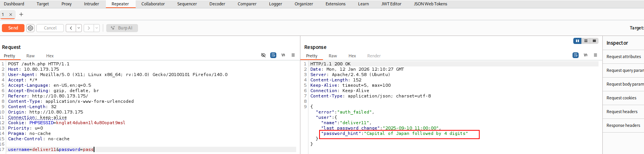Toggle line wrap in Response viewer
Screen dimensions: 644x154
pos(576,55)
